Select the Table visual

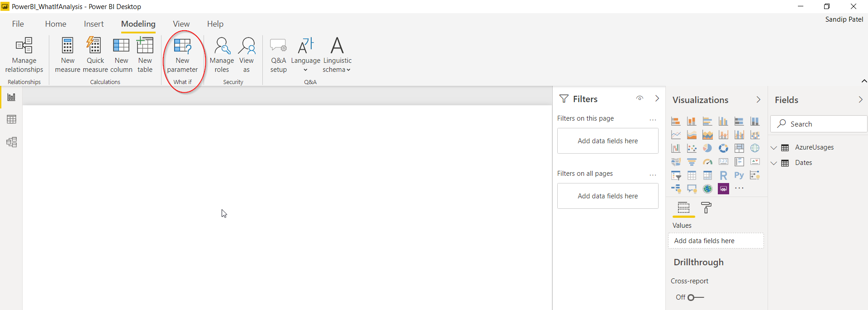(x=692, y=175)
